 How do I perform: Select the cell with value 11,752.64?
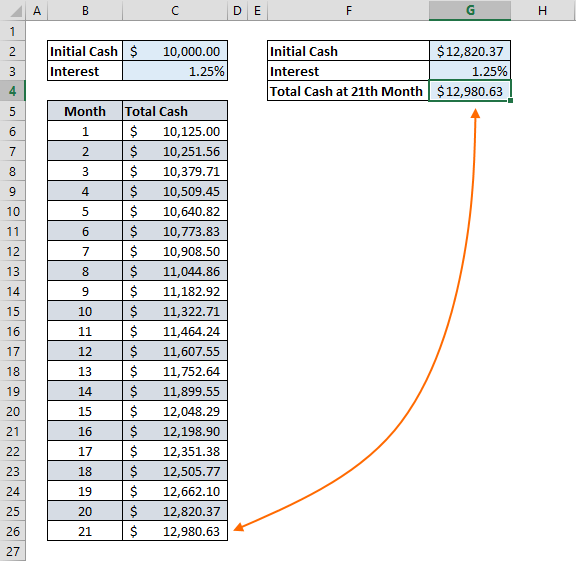pos(175,371)
